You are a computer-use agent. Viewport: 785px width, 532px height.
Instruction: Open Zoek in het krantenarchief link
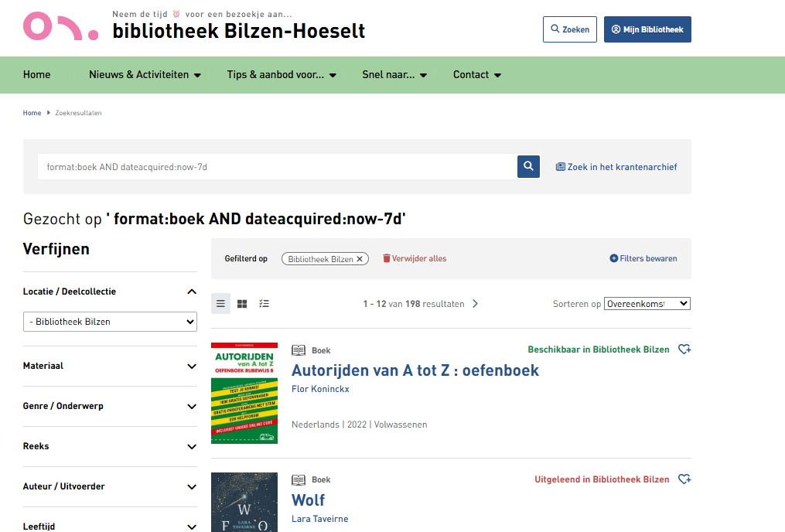pos(616,166)
